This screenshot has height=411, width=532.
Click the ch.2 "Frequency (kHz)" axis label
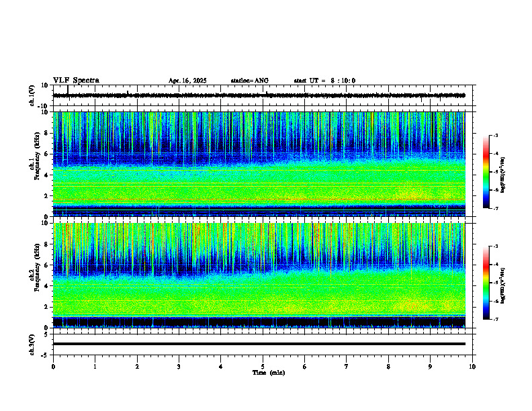click(x=37, y=267)
